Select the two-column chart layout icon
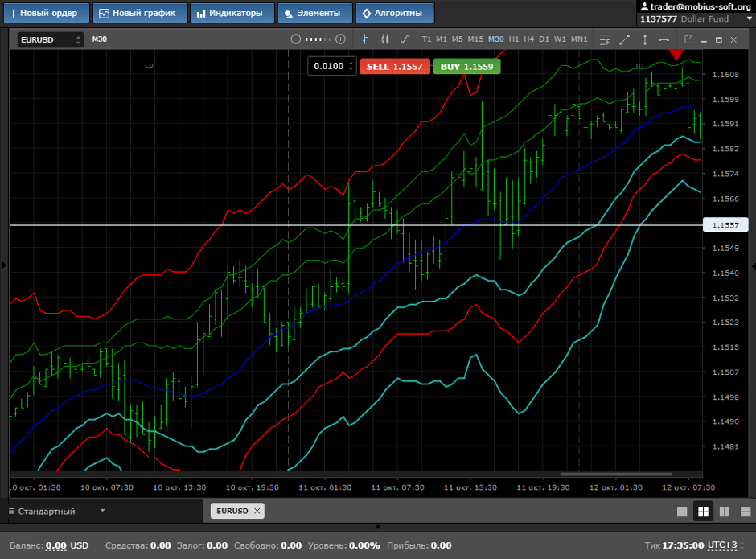Viewport: 756px width, 559px height. [x=725, y=512]
